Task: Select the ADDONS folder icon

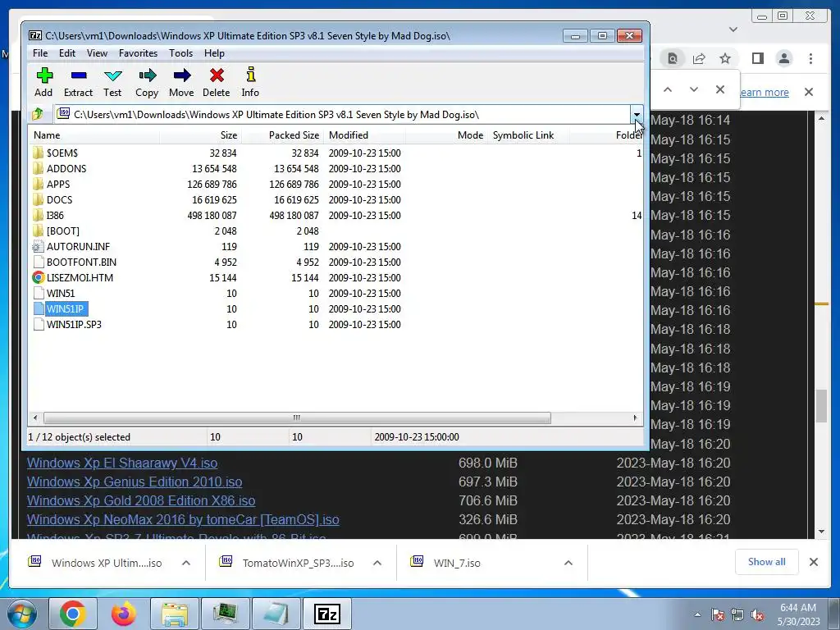Action: [38, 169]
